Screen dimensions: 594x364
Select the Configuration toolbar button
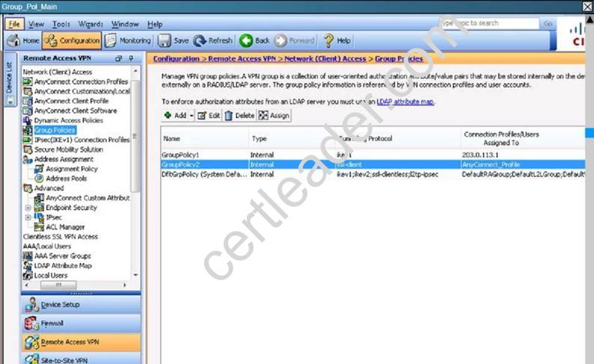tap(72, 40)
